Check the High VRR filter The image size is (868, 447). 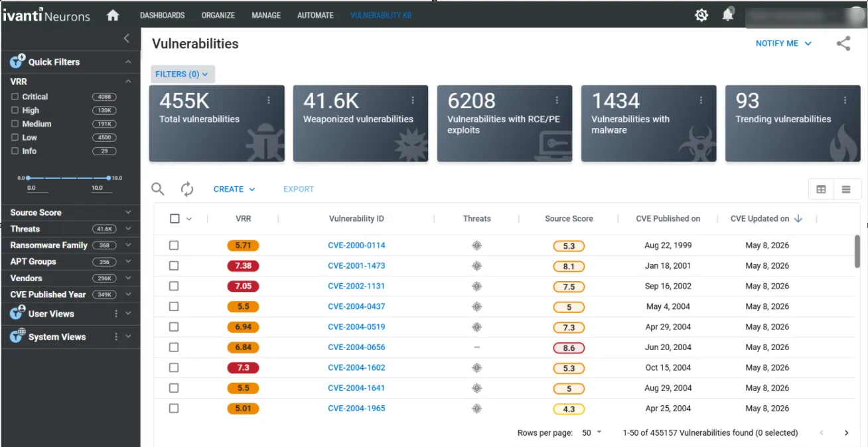tap(15, 111)
